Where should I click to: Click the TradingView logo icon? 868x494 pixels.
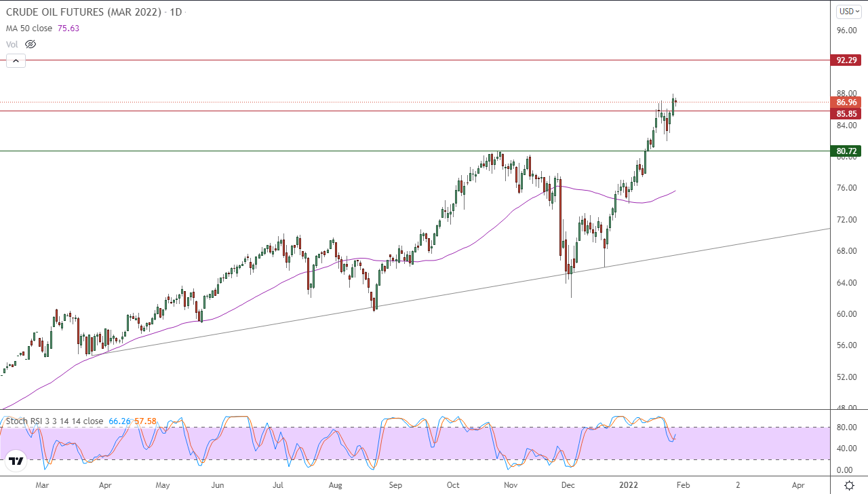pos(17,461)
